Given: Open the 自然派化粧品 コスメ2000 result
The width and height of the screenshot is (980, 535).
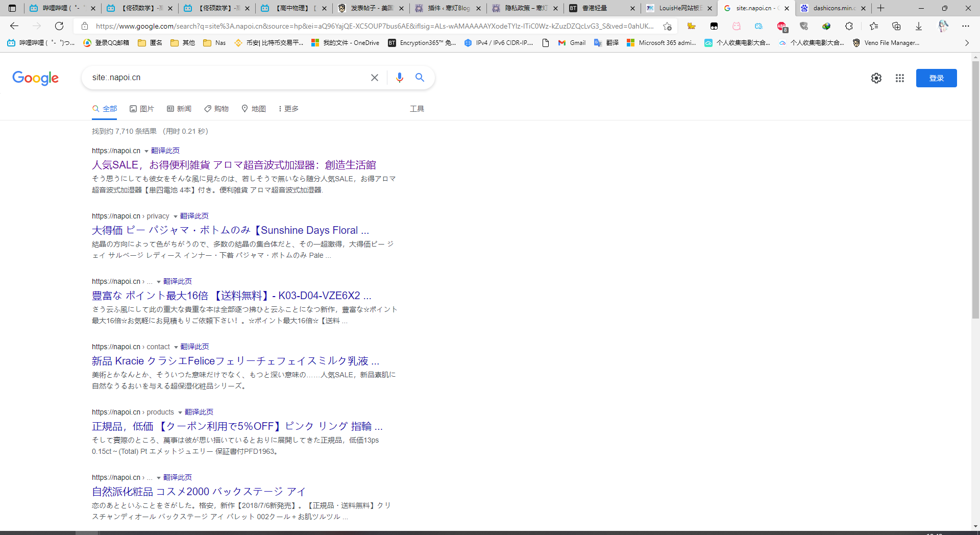Looking at the screenshot, I should 199,492.
